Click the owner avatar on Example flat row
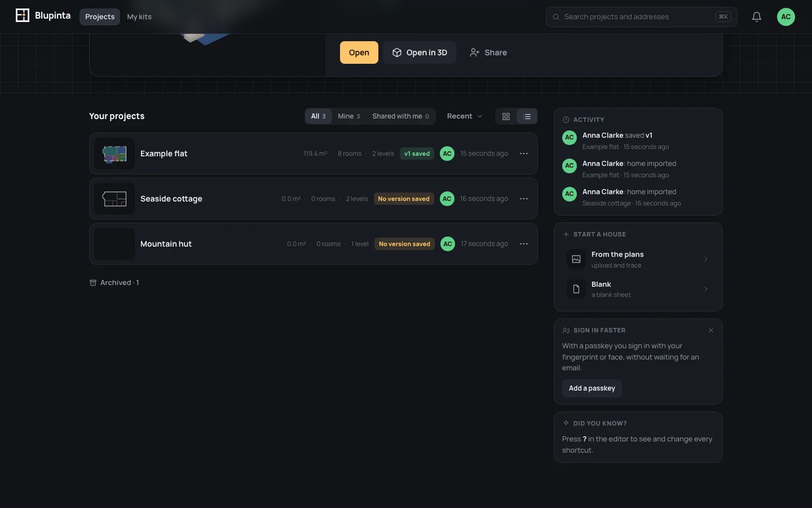This screenshot has width=812, height=508. pyautogui.click(x=447, y=154)
